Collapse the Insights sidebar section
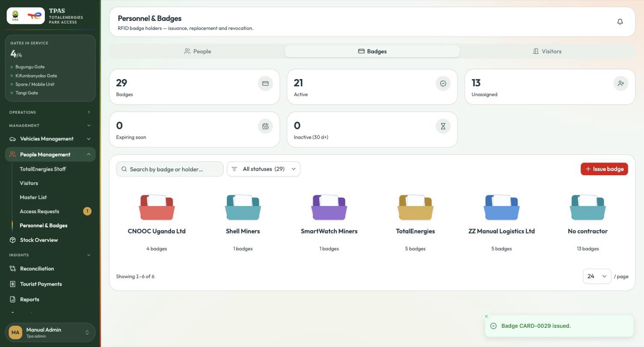The image size is (644, 347). (50, 255)
